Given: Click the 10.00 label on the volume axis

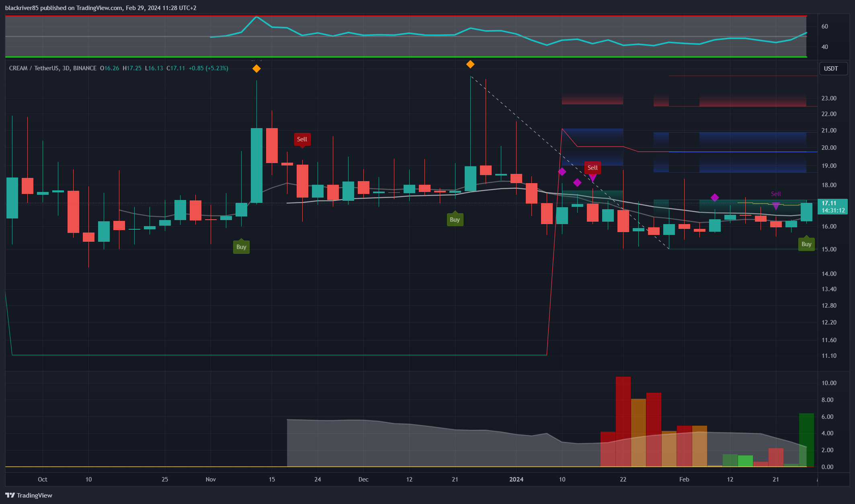Looking at the screenshot, I should click(829, 383).
